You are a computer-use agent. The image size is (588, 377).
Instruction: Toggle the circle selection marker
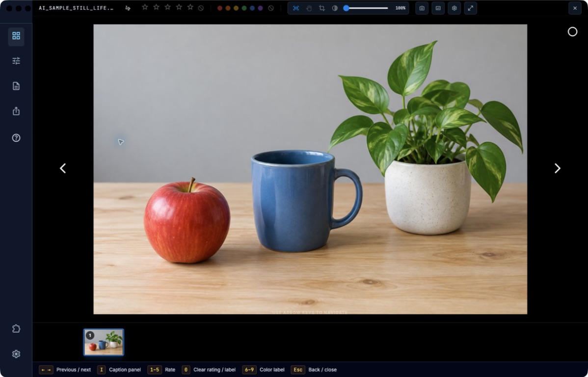tap(572, 32)
